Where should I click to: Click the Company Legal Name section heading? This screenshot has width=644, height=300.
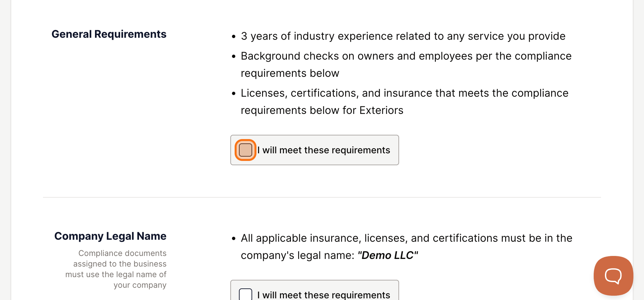110,236
